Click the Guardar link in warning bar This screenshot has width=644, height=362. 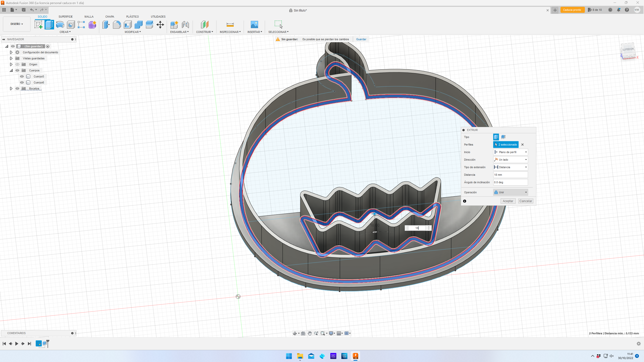click(x=361, y=39)
